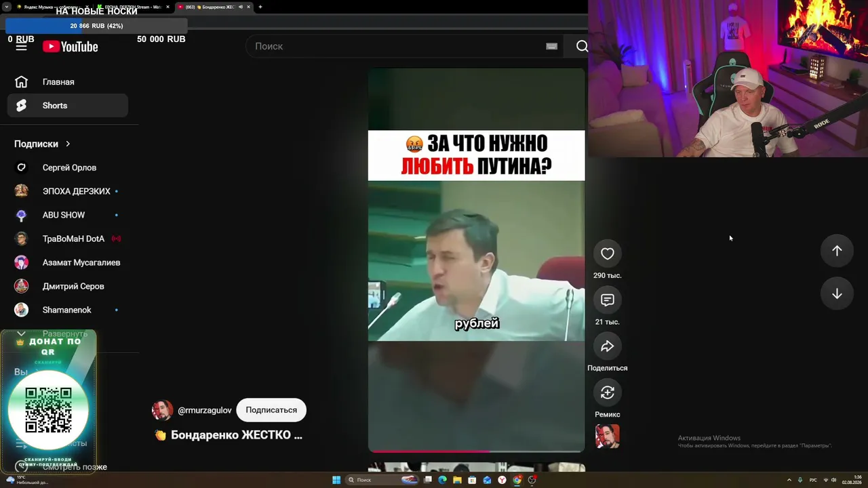This screenshot has height=488, width=868.
Task: Go to the YouTube logo home link
Action: (71, 46)
